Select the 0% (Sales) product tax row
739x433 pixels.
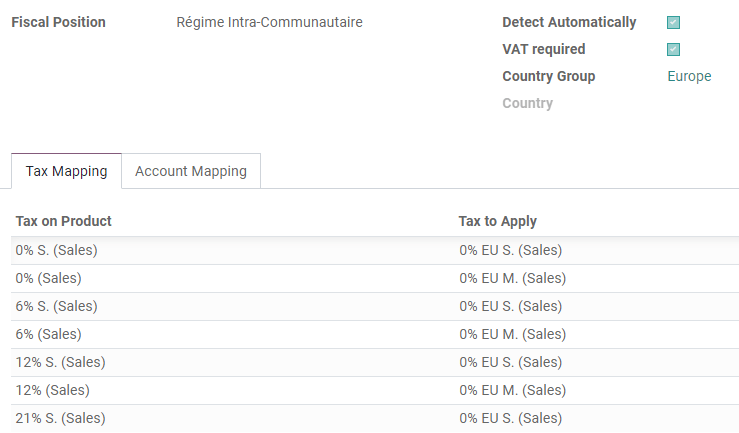[49, 279]
